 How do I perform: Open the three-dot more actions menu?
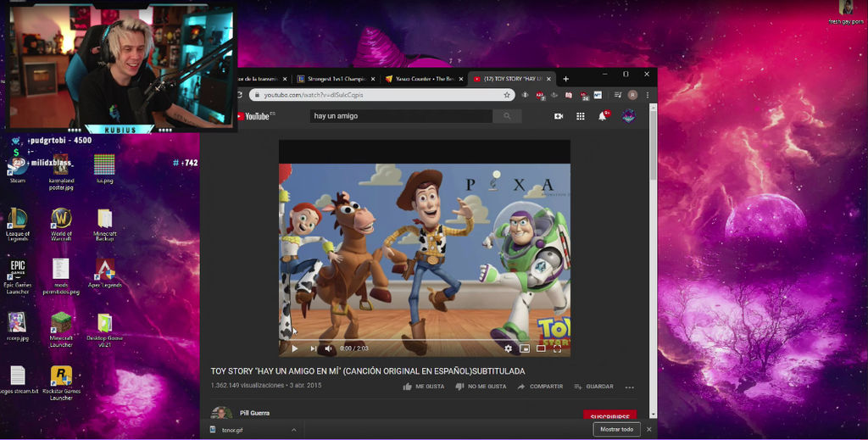click(x=630, y=387)
